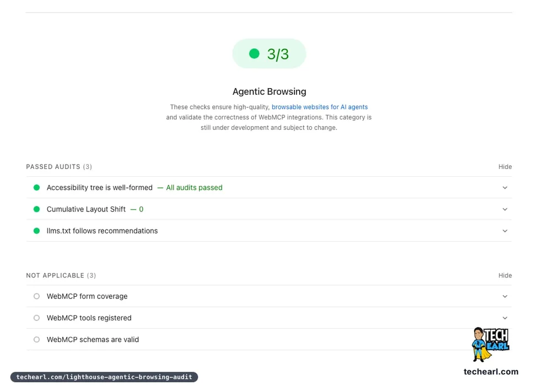The width and height of the screenshot is (538, 392).
Task: Hide the Passed Audits section
Action: 505,166
